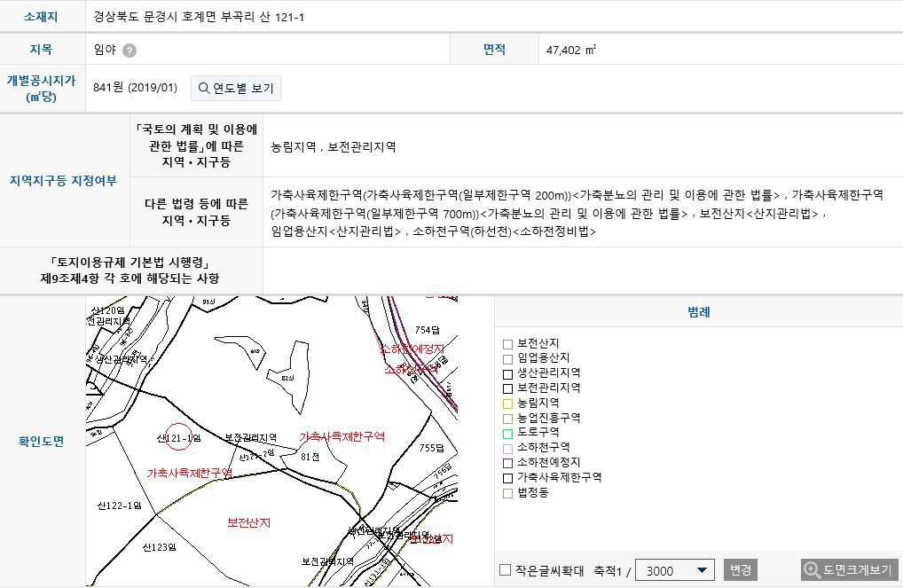Screen dimensions: 903x588
Task: Toggle the 농업진흥구역 legend checkbox
Action: 507,419
